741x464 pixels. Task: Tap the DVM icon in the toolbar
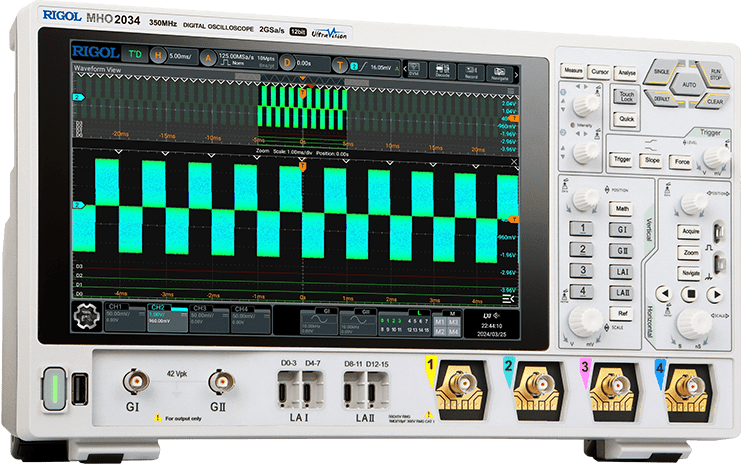coord(414,69)
